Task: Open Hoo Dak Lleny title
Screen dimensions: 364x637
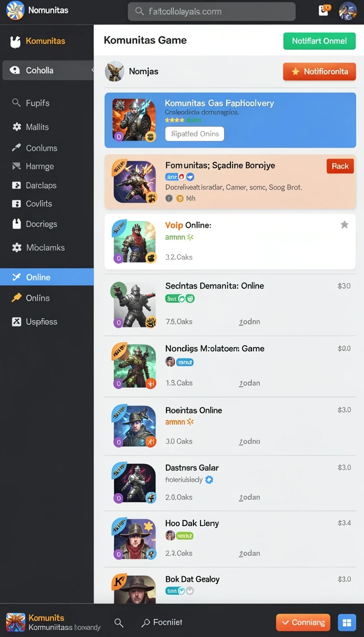Action: click(x=192, y=523)
